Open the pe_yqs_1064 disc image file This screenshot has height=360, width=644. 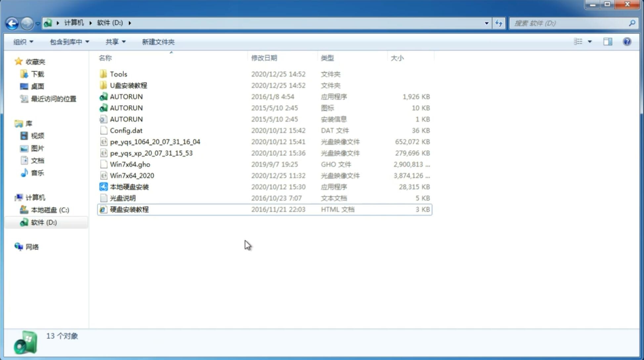155,142
